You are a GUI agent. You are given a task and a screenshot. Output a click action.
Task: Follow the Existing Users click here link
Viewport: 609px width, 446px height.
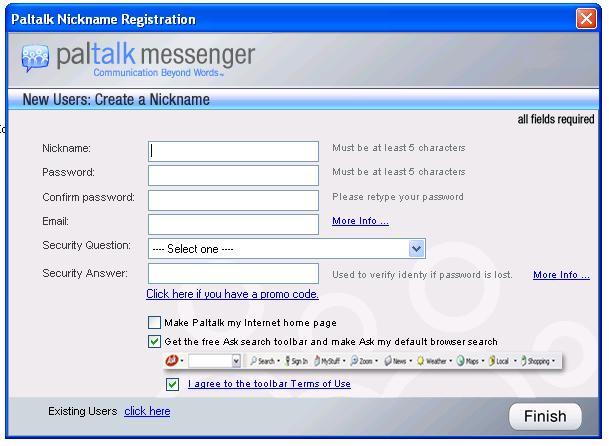click(x=147, y=411)
